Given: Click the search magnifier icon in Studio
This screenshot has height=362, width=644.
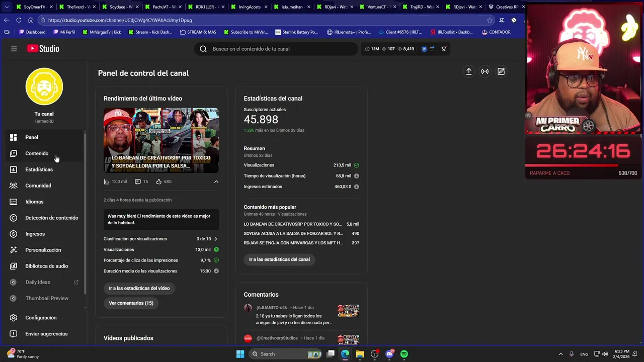Looking at the screenshot, I should (203, 49).
